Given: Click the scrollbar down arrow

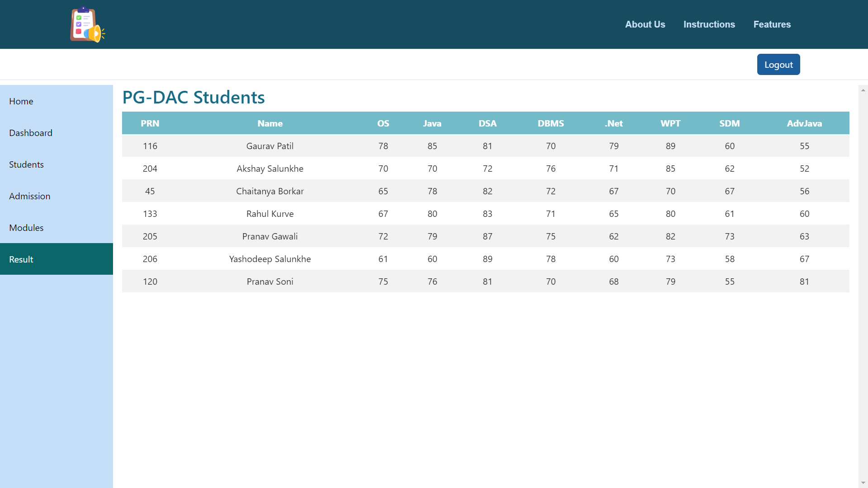Looking at the screenshot, I should pyautogui.click(x=863, y=483).
